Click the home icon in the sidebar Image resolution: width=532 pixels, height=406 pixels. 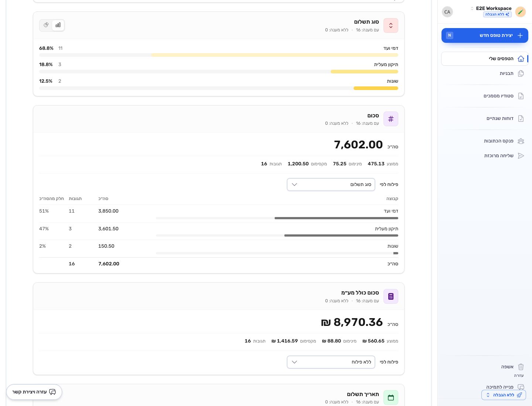pyautogui.click(x=521, y=59)
